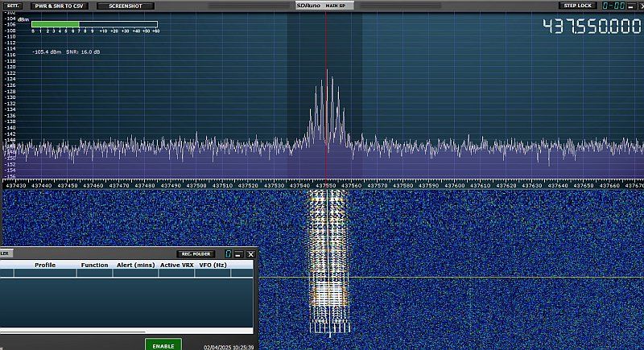The width and height of the screenshot is (644, 350).
Task: Click the scheduler panel's digit indicator icon
Action: click(229, 254)
